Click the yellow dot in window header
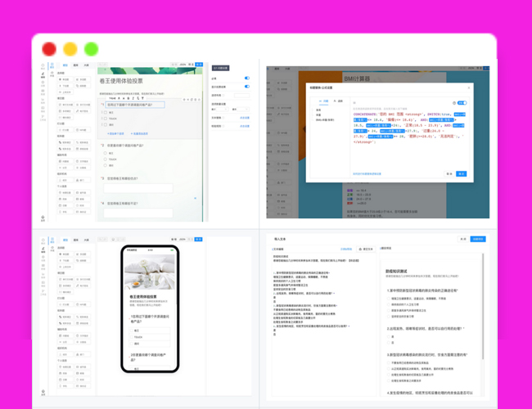Screen dimensions: 532x409 point(70,49)
